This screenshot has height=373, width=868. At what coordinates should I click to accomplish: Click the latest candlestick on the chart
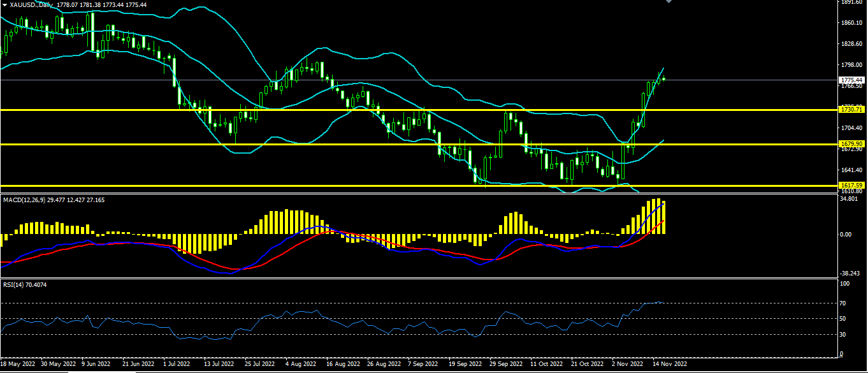tap(664, 78)
